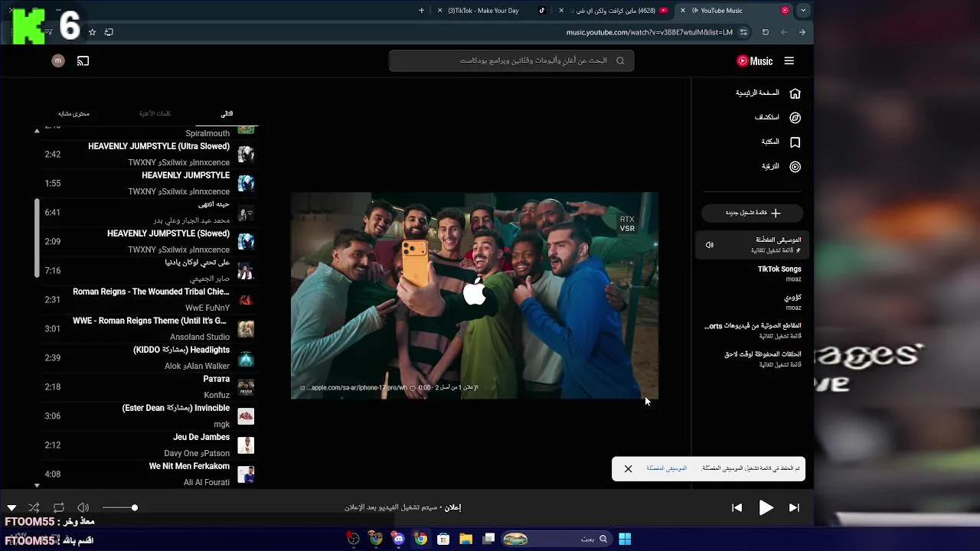Select Ратата by Konfuz in queue
The image size is (980, 551).
(149, 387)
